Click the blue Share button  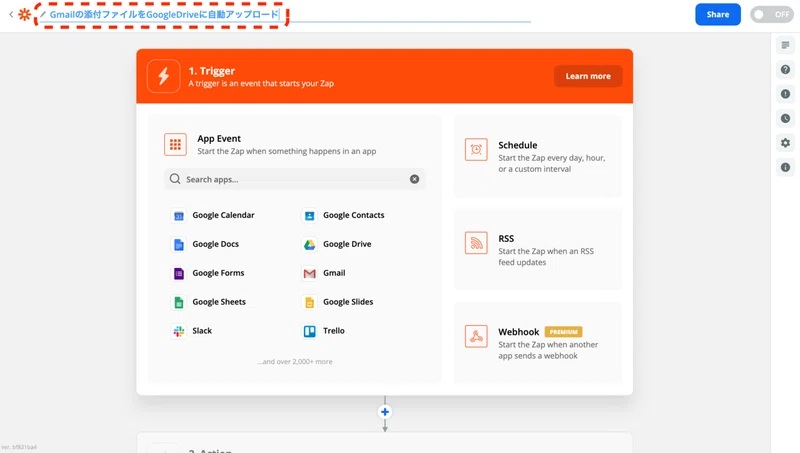717,14
